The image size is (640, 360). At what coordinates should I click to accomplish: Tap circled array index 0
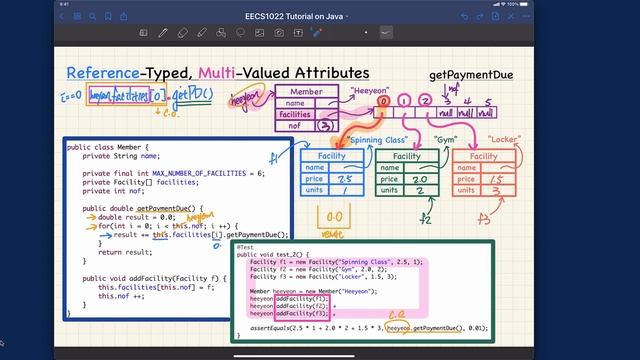[383, 101]
